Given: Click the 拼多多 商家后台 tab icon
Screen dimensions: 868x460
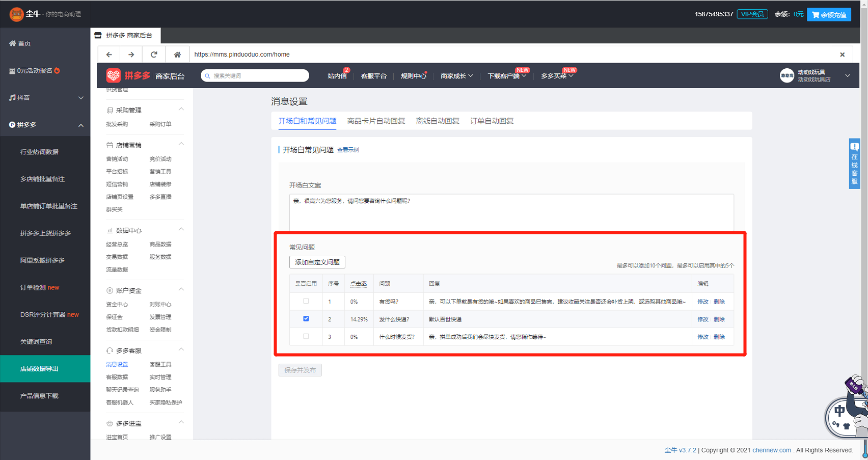Looking at the screenshot, I should coord(98,35).
